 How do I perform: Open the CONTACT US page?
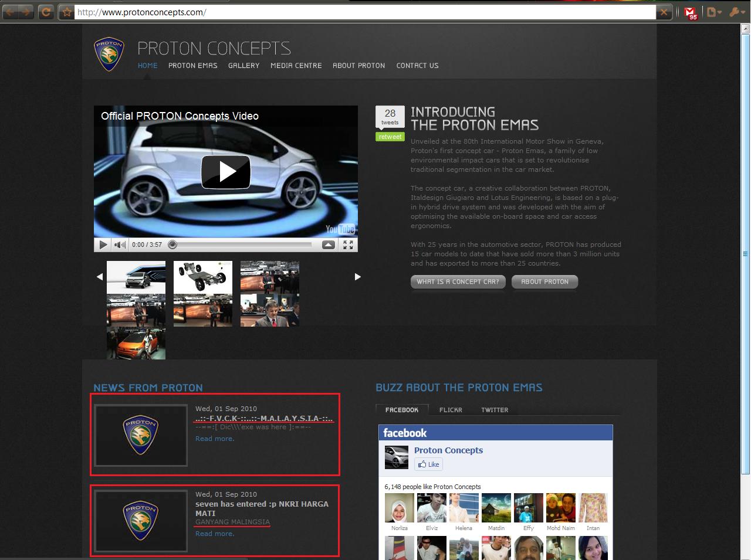418,66
